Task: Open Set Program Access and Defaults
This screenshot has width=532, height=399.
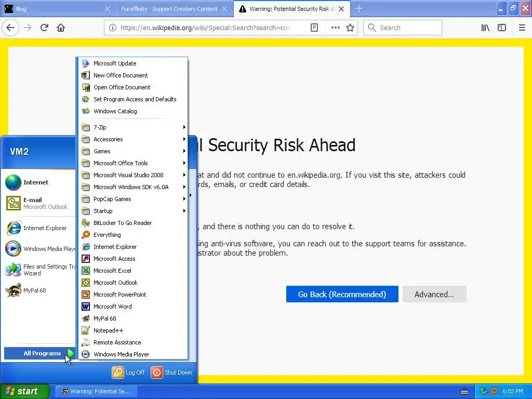Action: coord(133,99)
